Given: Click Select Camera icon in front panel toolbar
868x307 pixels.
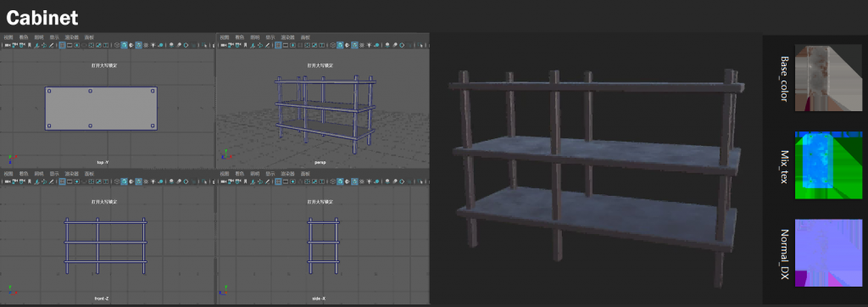Looking at the screenshot, I should point(8,181).
